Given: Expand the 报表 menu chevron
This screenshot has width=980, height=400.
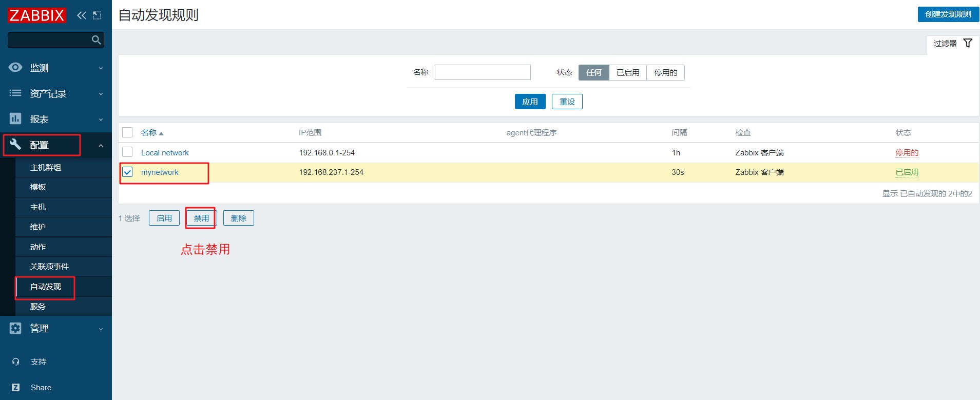Looking at the screenshot, I should [x=101, y=119].
